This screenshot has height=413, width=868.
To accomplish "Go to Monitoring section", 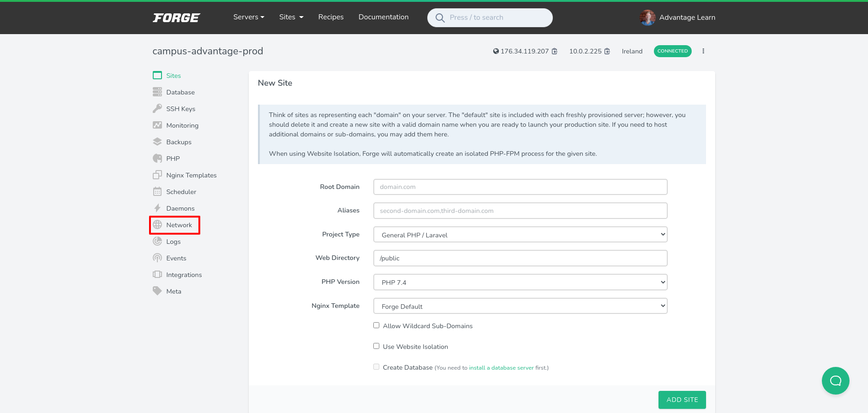I will (x=182, y=125).
